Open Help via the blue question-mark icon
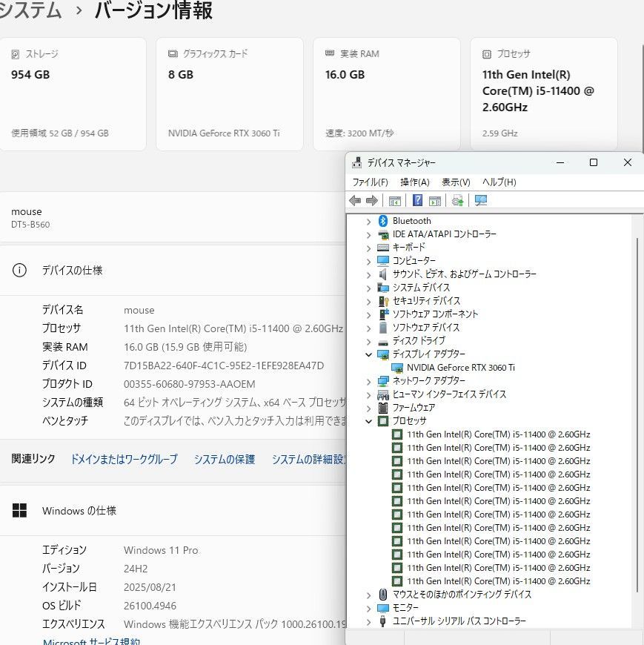This screenshot has width=644, height=645. (417, 200)
